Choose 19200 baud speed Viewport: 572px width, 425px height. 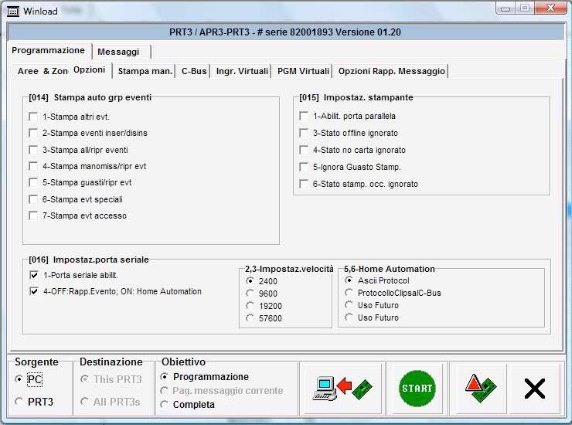(250, 306)
